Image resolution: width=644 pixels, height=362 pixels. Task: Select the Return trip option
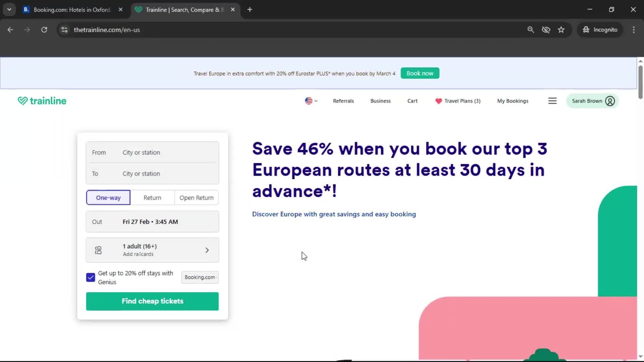click(x=152, y=197)
